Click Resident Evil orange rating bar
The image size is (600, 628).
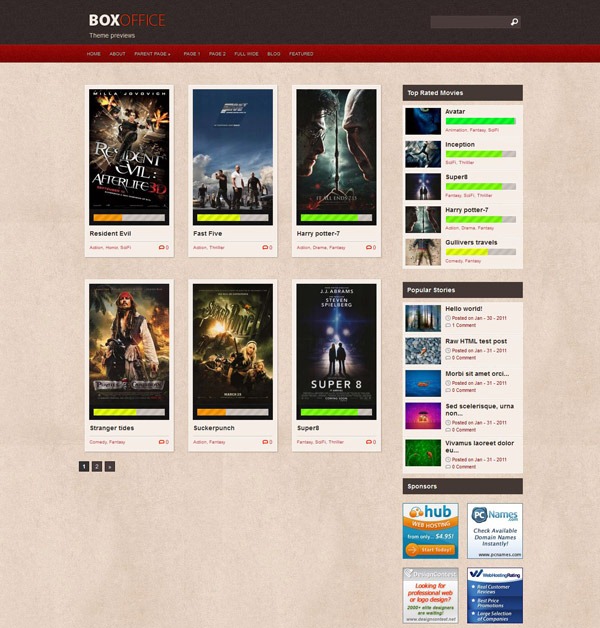tap(129, 217)
